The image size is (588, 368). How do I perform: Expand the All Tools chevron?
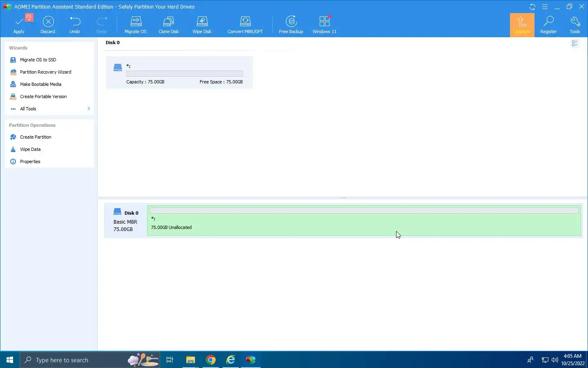(89, 109)
